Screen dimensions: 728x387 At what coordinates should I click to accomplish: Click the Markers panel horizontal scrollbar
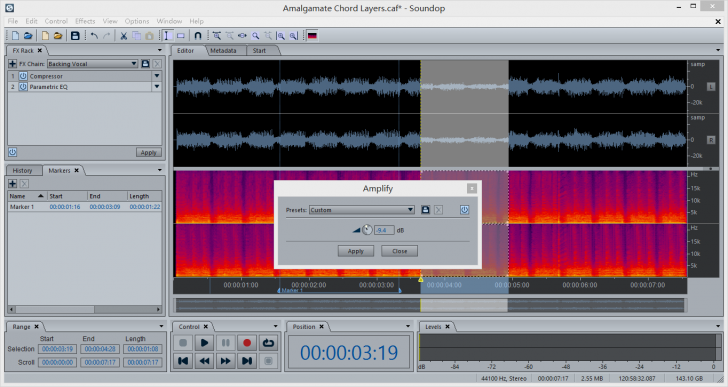point(84,309)
